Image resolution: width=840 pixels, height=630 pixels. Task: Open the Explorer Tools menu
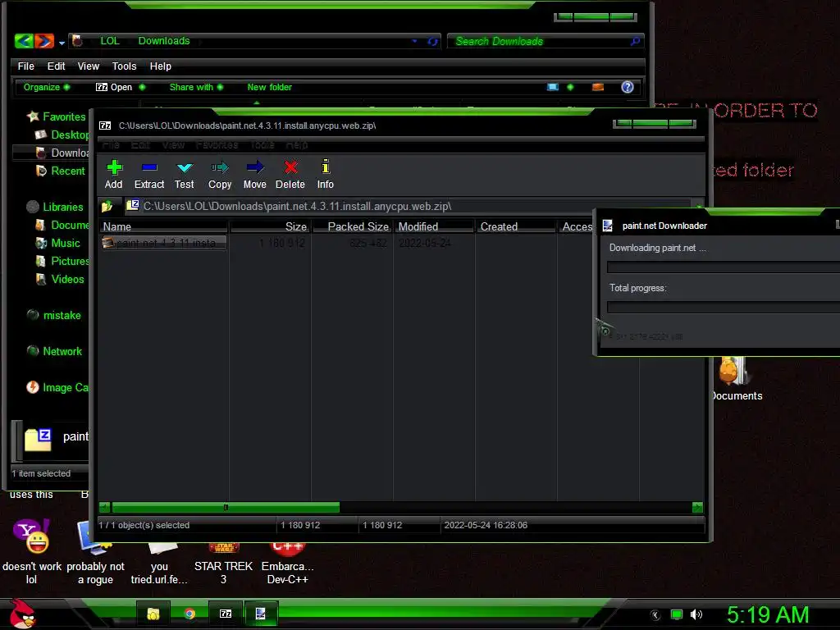[x=125, y=66]
